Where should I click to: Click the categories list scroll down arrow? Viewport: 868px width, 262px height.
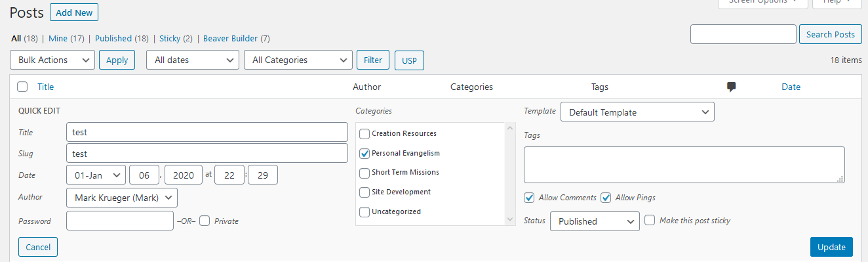pos(510,219)
